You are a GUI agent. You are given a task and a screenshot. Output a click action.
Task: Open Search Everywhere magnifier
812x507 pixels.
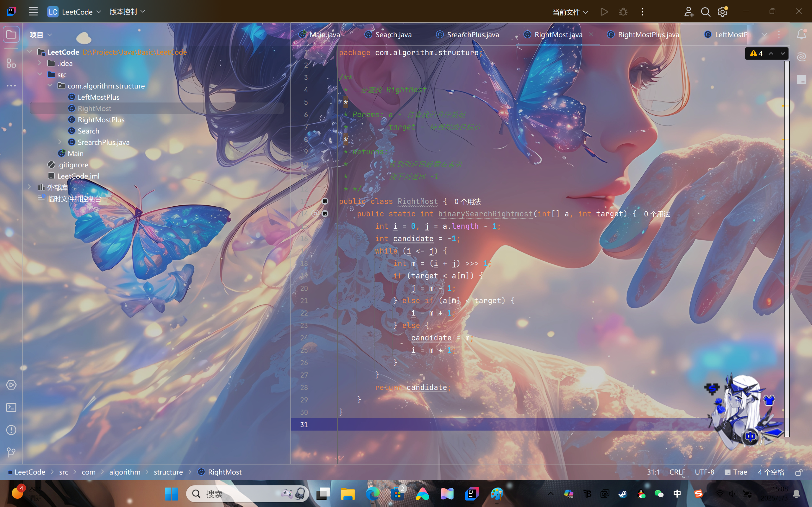pos(706,12)
